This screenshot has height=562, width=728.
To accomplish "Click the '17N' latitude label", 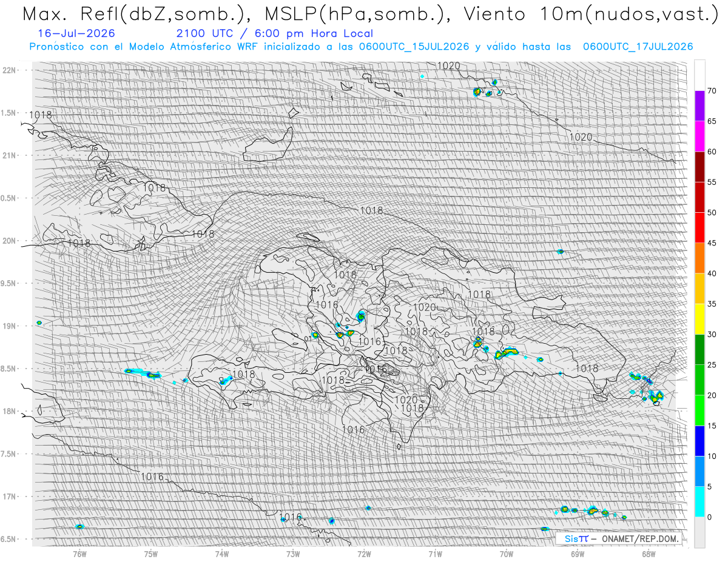I will [x=9, y=497].
